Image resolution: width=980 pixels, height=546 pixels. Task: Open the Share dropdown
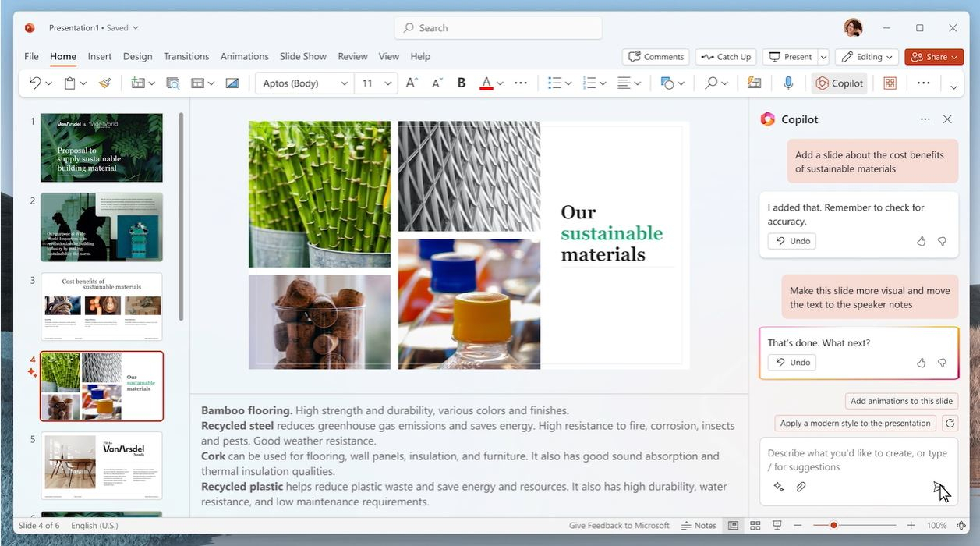[934, 57]
